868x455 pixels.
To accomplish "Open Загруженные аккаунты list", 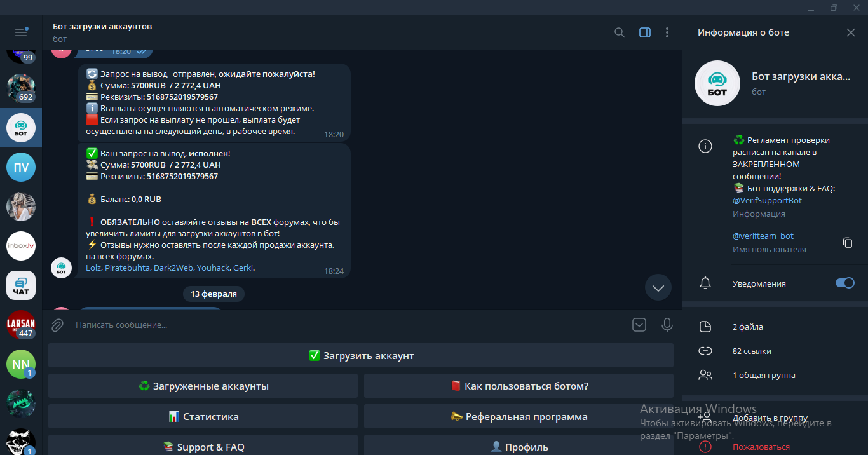I will (203, 386).
